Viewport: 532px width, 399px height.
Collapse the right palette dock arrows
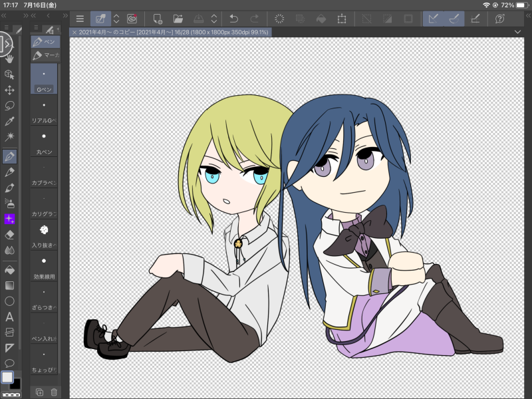tap(528, 15)
